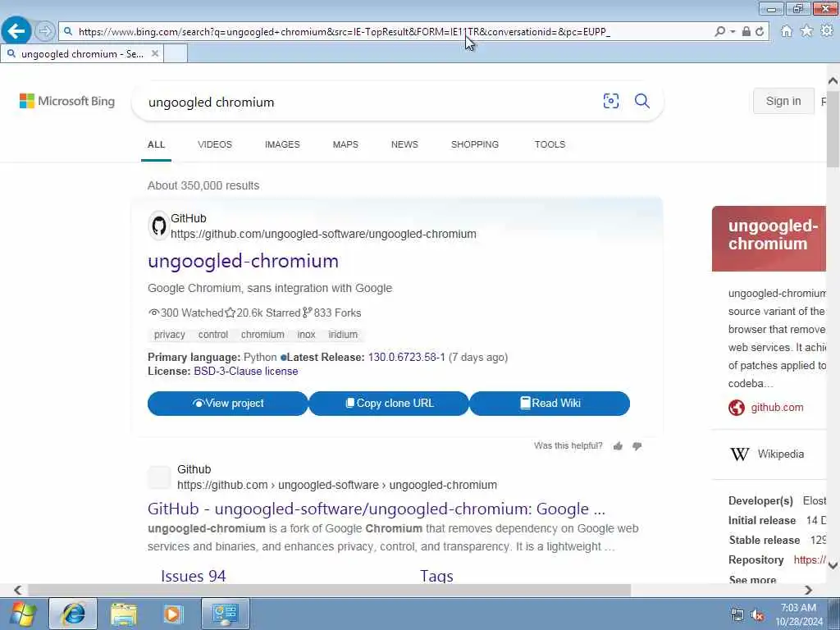Click the 20.6k Starred star icon
The height and width of the screenshot is (630, 840).
(230, 313)
